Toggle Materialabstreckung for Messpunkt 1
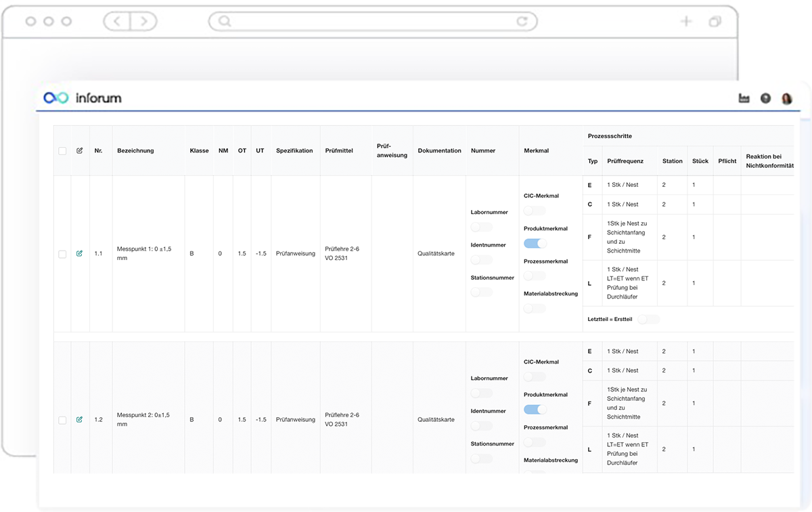Screen dimensions: 812x512 pos(535,308)
